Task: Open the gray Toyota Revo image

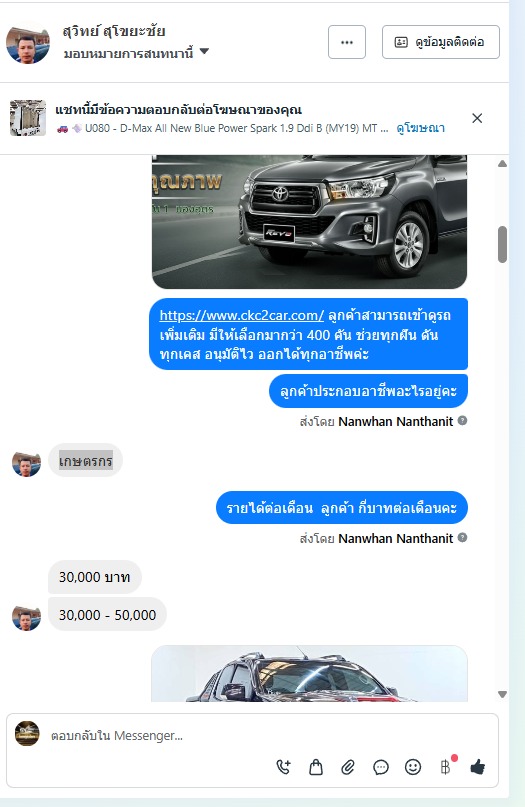Action: coord(309,221)
